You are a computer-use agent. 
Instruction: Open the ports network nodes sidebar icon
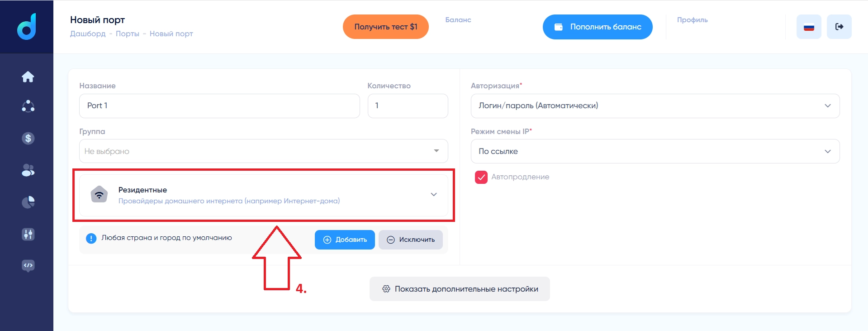coord(28,106)
